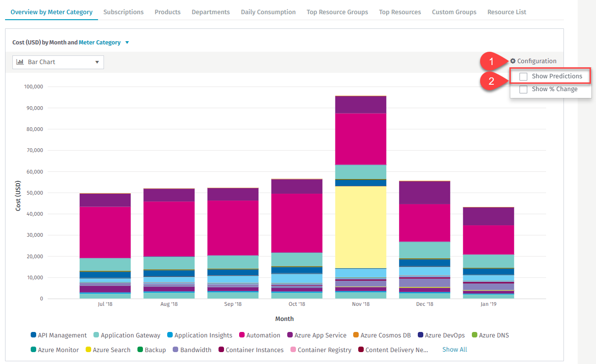Image resolution: width=596 pixels, height=364 pixels.
Task: Click the Automation pink legend marker
Action: pos(241,335)
